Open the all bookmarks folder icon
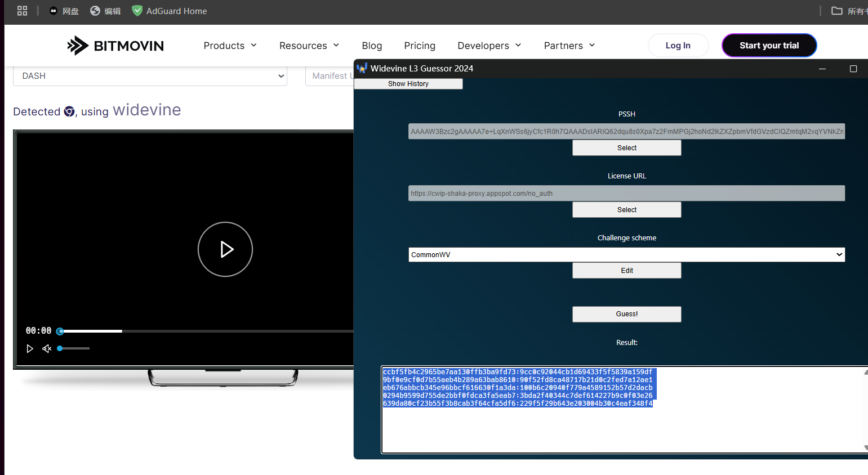 837,11
